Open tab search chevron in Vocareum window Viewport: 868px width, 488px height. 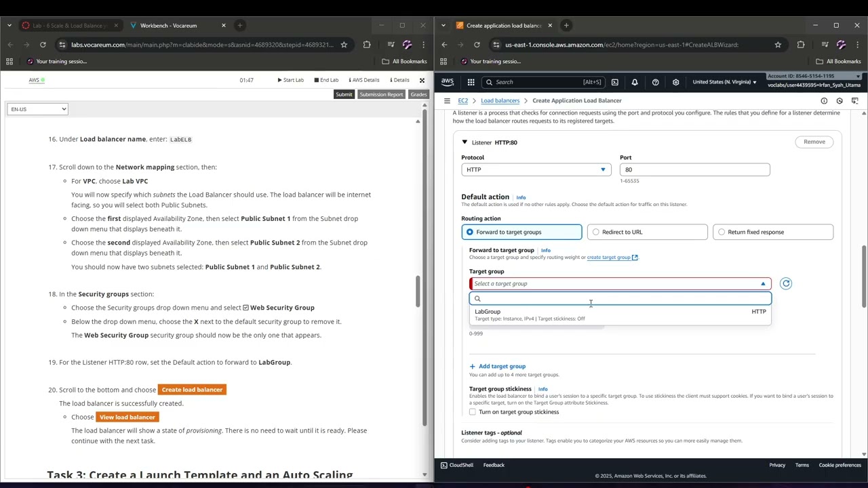click(x=9, y=25)
